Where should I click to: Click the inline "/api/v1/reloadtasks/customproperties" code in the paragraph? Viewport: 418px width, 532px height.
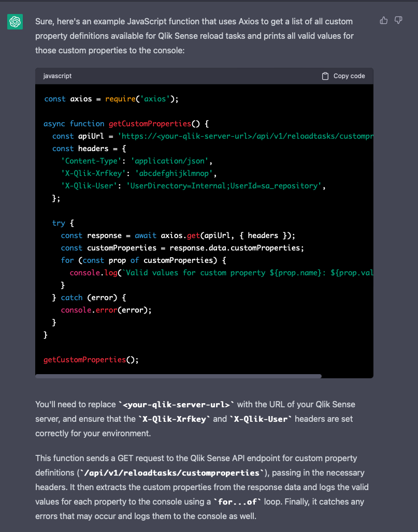coord(172,472)
